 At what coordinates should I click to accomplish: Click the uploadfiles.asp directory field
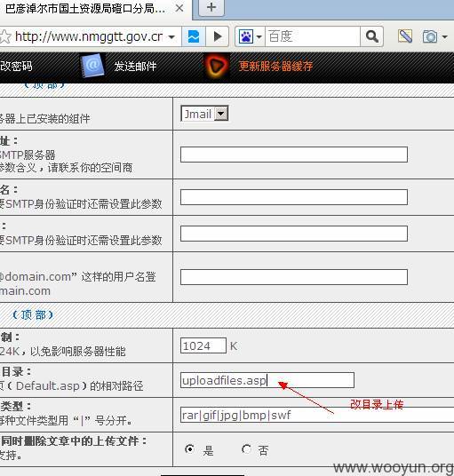tap(267, 380)
